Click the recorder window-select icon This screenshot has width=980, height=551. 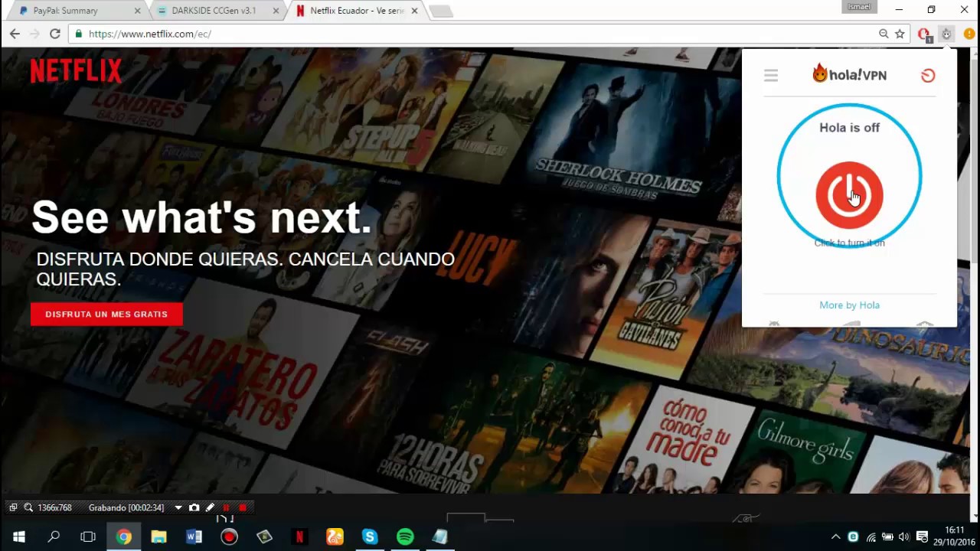point(13,507)
